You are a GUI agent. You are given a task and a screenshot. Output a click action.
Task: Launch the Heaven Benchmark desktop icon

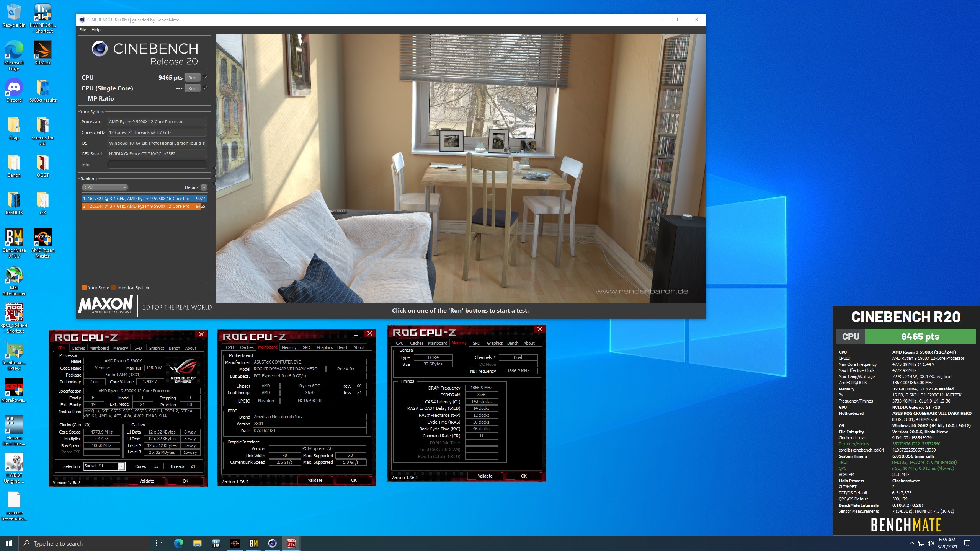pos(14,430)
